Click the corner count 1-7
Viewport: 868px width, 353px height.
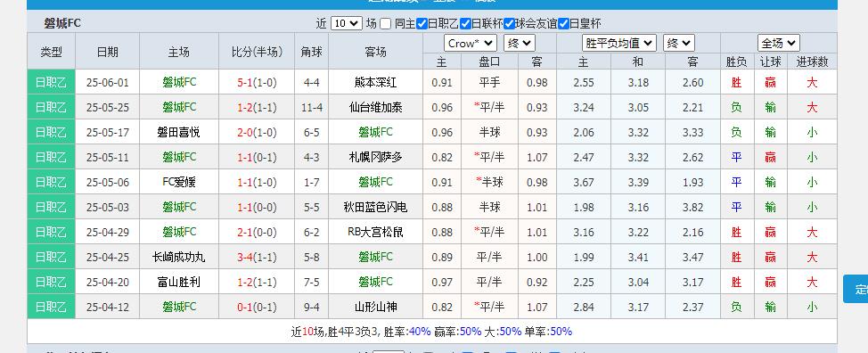312,182
